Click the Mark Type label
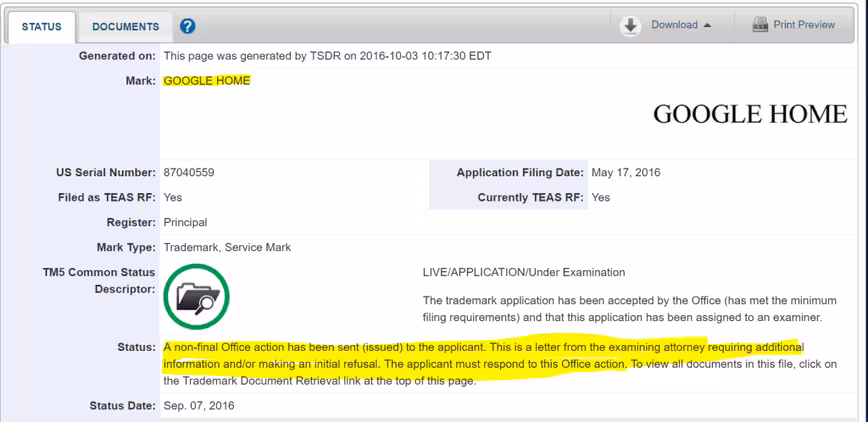This screenshot has width=868, height=422. coord(126,248)
